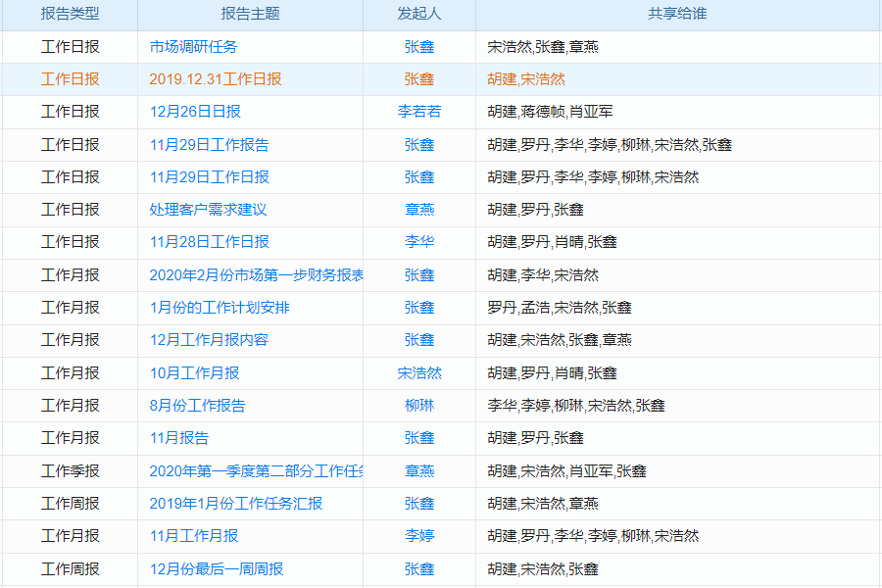Click initiator 张鑫 in 11月报告 row
The height and width of the screenshot is (588, 882).
coord(419,438)
